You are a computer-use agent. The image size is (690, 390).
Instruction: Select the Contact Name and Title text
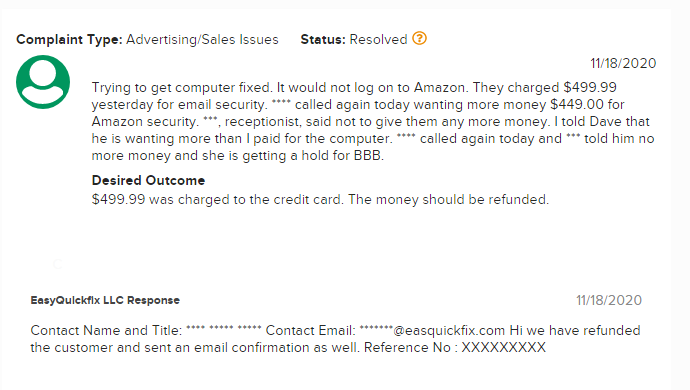coord(106,331)
